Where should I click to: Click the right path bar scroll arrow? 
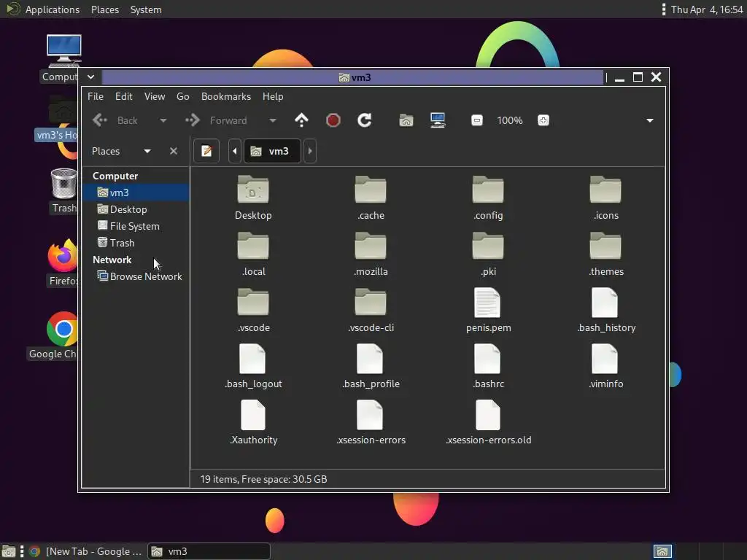click(x=309, y=151)
